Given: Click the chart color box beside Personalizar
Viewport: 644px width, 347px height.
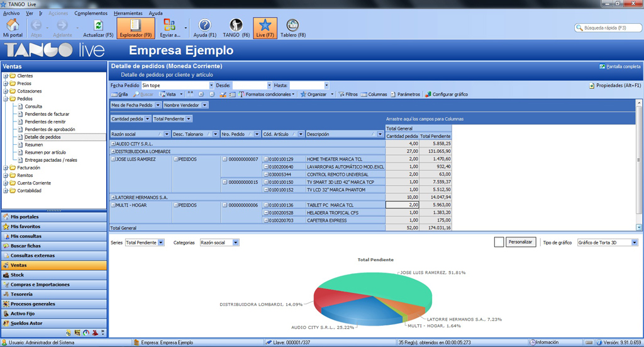Looking at the screenshot, I should point(499,242).
